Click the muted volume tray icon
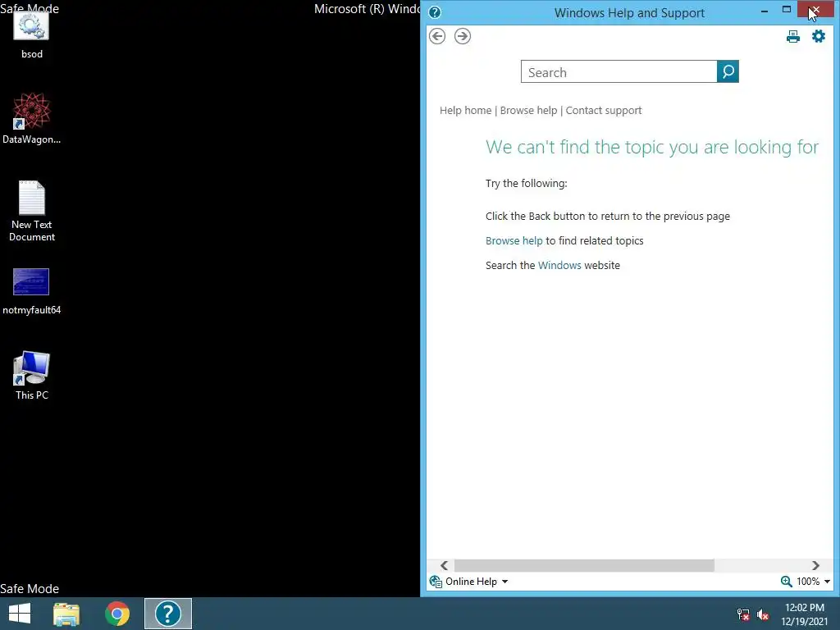Screen dimensions: 840x630 (762, 614)
